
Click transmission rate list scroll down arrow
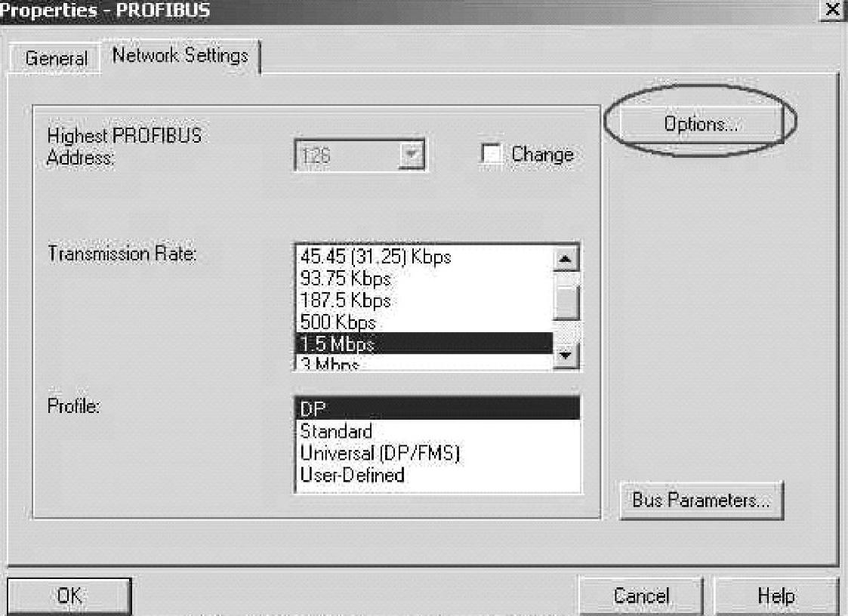pyautogui.click(x=566, y=356)
